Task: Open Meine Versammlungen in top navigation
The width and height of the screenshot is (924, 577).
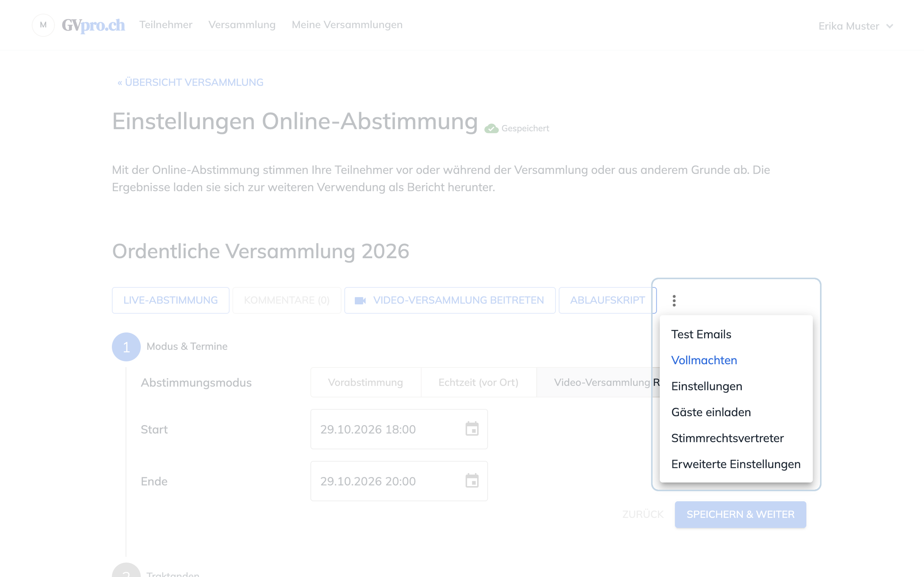Action: click(347, 25)
